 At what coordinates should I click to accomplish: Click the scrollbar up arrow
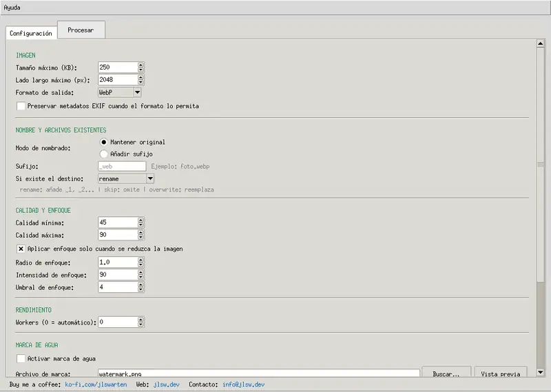tap(541, 43)
